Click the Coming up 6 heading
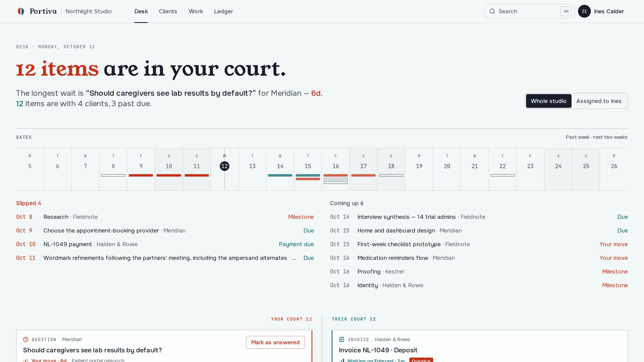 pos(346,203)
